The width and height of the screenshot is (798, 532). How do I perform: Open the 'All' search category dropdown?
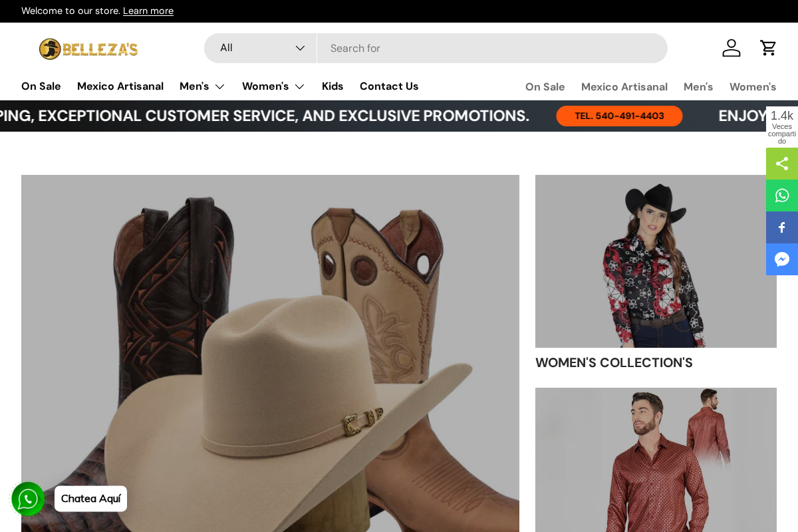tap(260, 48)
